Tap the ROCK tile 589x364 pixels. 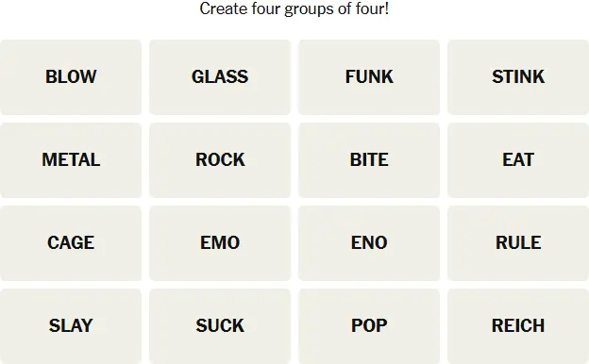220,160
